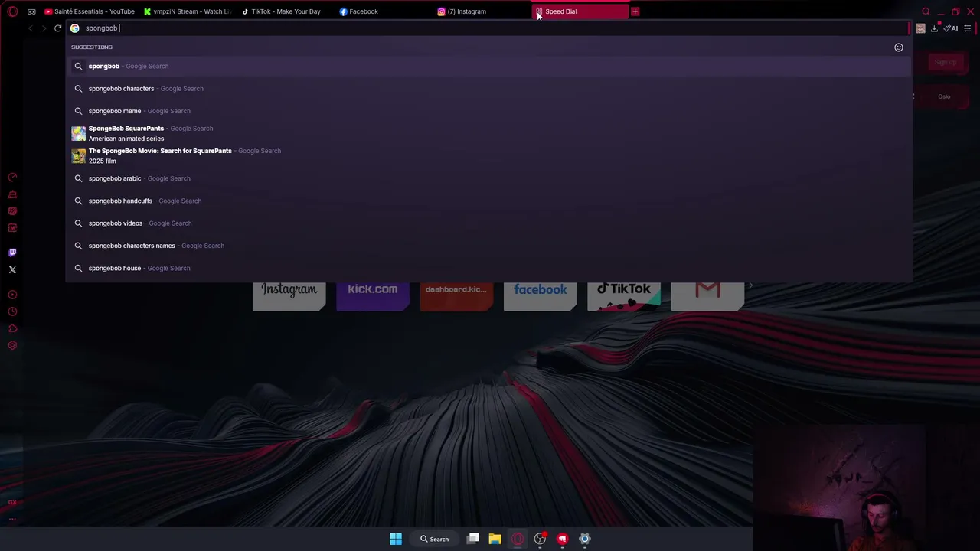Open the downloads icon

[934, 28]
